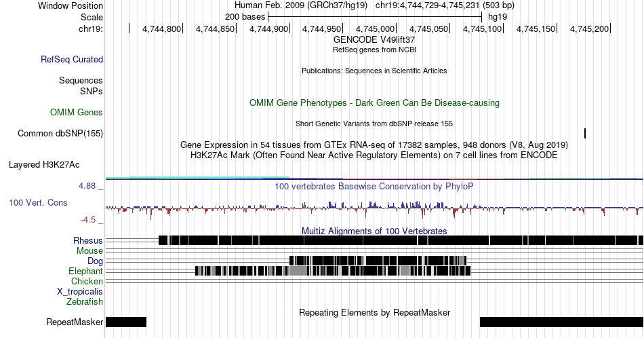Click the GENCODE V49lift37 track title
The image size is (644, 338).
[x=374, y=39]
